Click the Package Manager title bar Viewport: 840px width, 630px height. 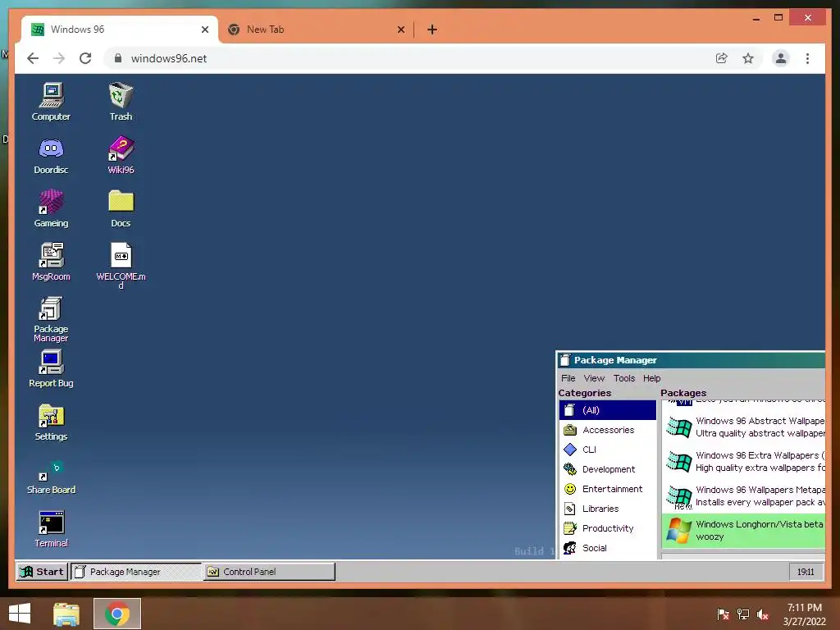point(691,360)
